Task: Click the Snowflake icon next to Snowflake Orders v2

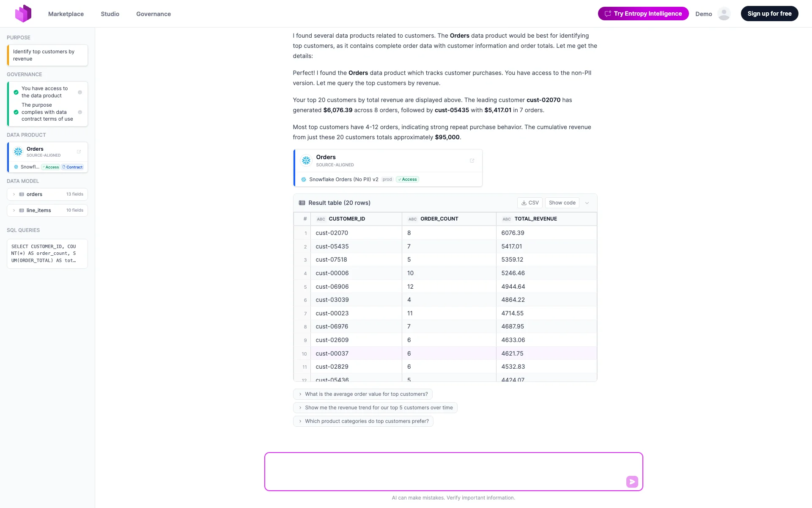Action: pyautogui.click(x=303, y=179)
